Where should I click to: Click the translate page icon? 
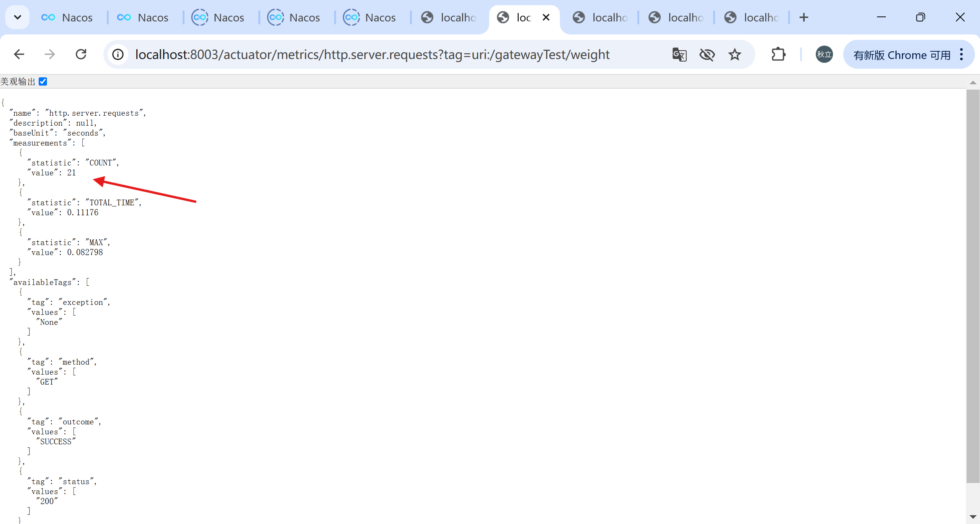click(679, 55)
